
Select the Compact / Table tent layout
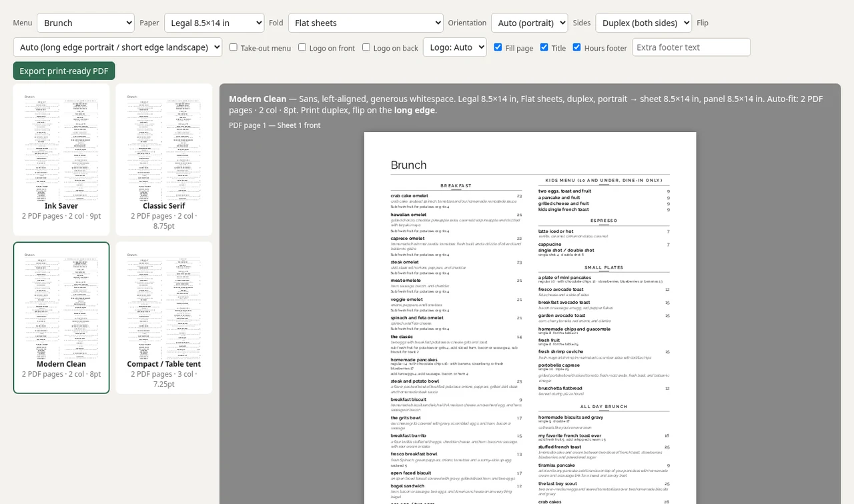(164, 317)
